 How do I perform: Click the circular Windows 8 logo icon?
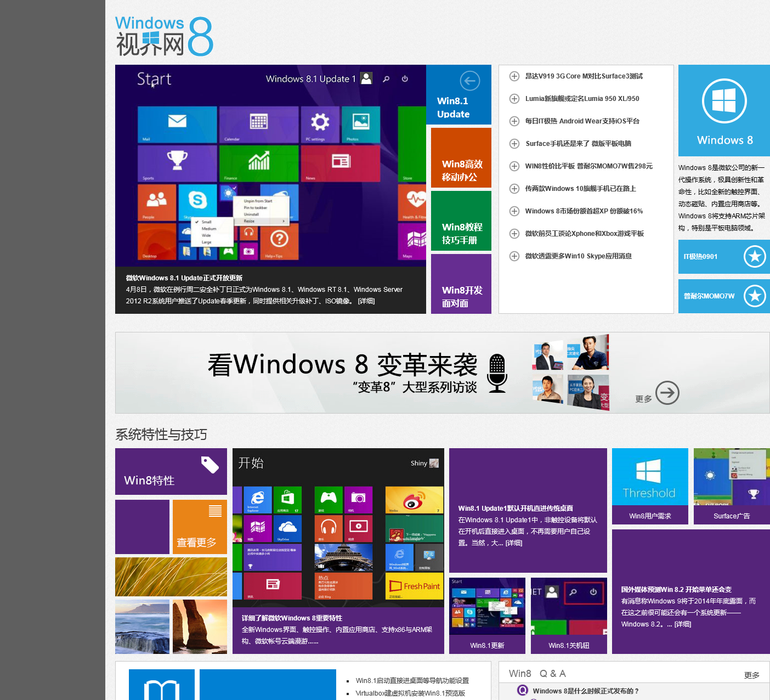724,101
